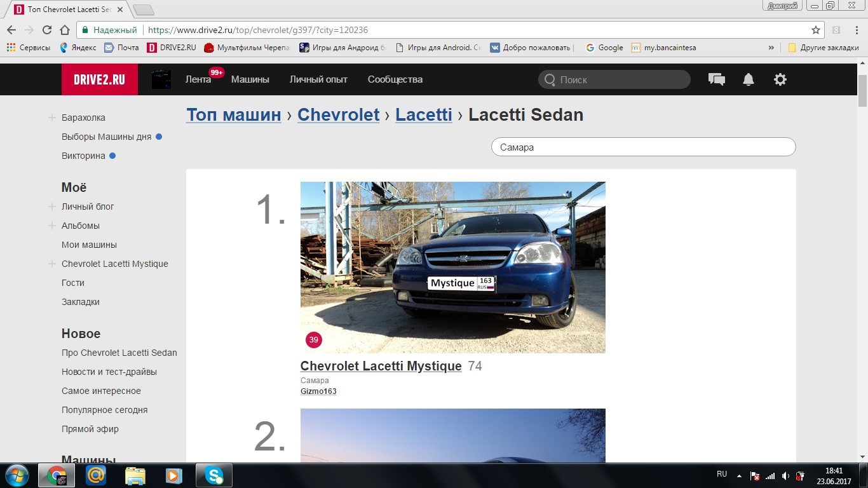Click the RU language indicator
Image resolution: width=868 pixels, height=488 pixels.
[722, 474]
